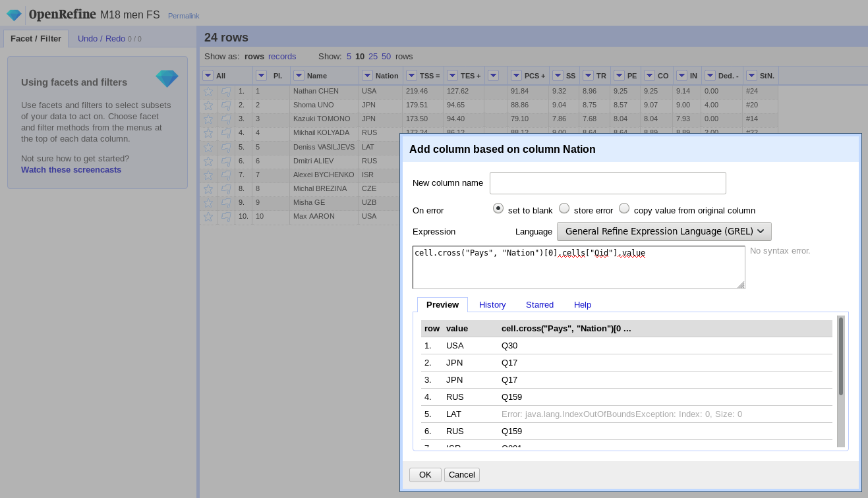Flag row 10 Max AARON

tap(226, 217)
